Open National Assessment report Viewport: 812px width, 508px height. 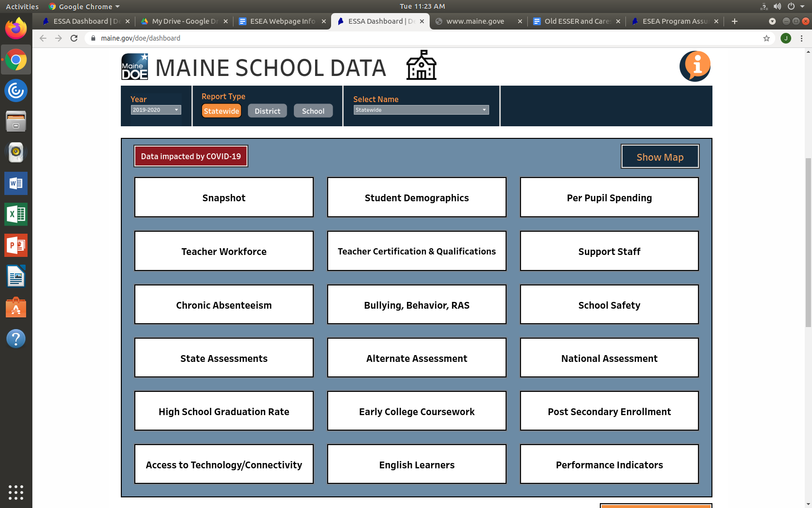tap(609, 358)
